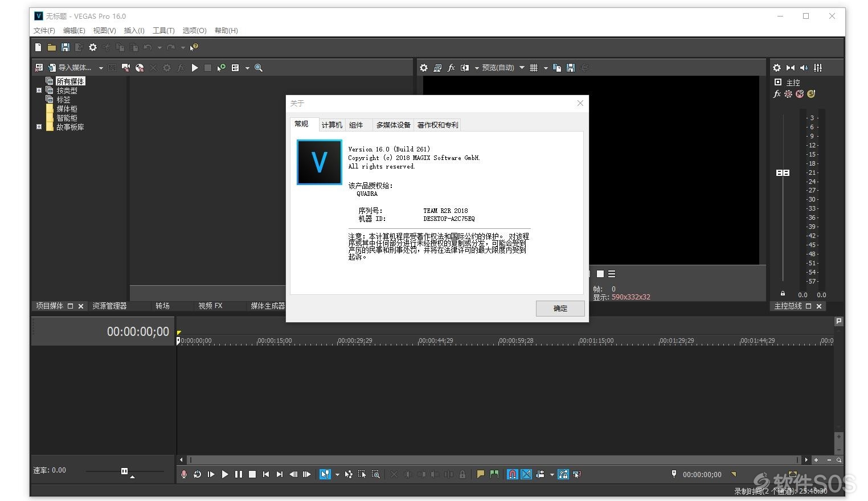Open split screen view dropdown arrow
Image resolution: width=868 pixels, height=501 pixels.
coord(477,68)
